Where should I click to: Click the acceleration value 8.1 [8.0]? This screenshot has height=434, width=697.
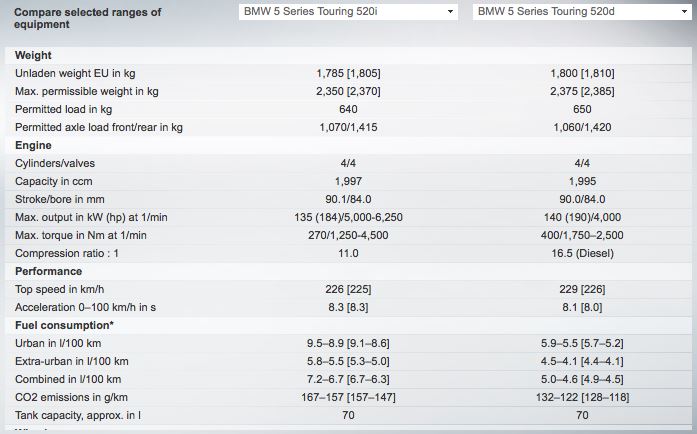[582, 307]
